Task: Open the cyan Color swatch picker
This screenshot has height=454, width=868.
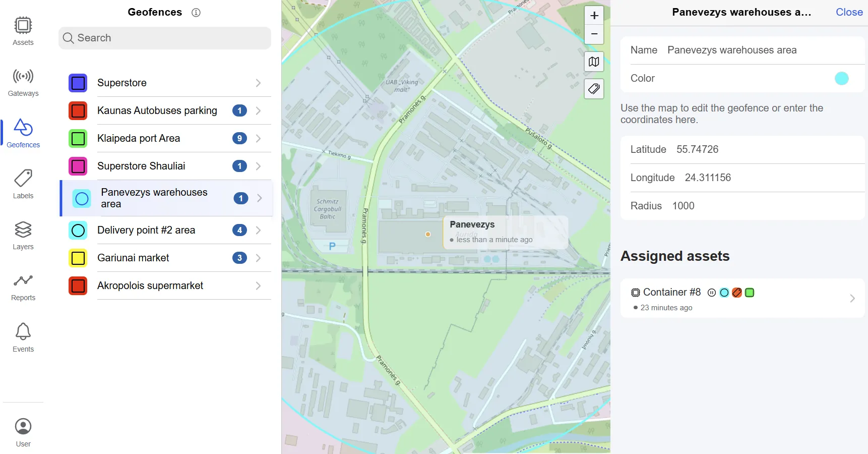Action: (842, 78)
